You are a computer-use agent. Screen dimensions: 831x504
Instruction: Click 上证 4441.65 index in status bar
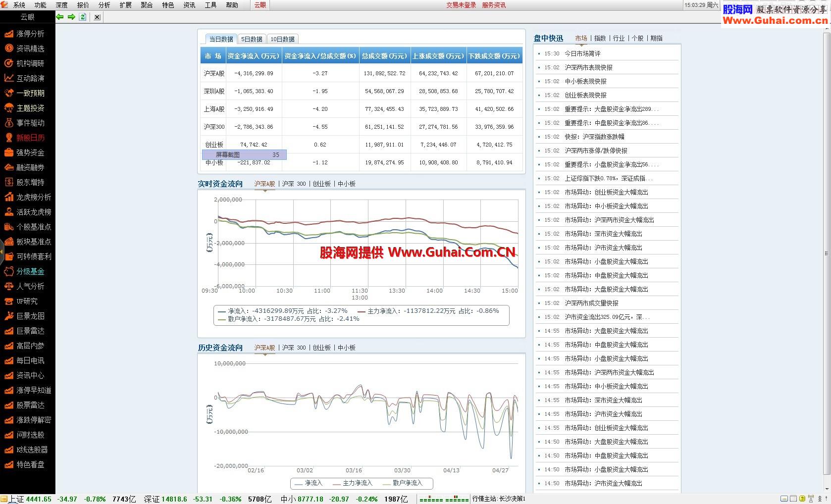[30, 499]
